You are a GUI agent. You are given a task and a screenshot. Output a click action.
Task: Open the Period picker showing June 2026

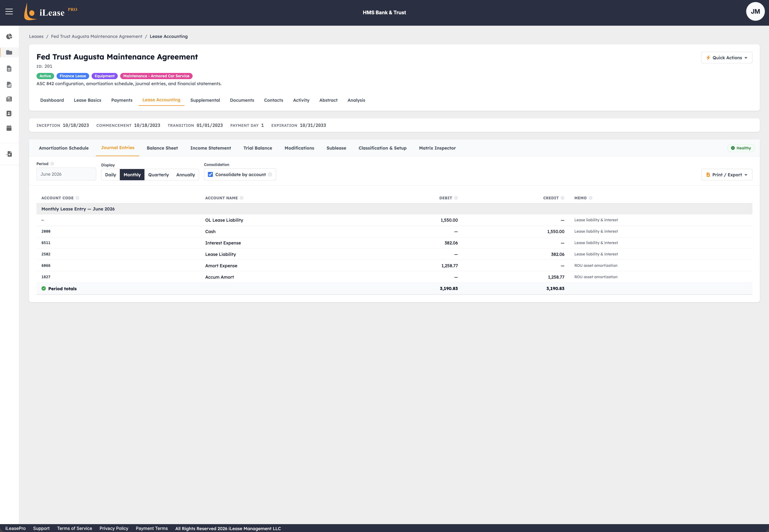tap(66, 174)
